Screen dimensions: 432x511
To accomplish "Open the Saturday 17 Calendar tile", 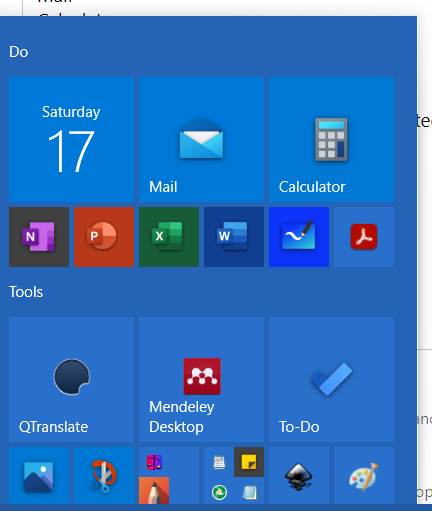I will pyautogui.click(x=71, y=139).
